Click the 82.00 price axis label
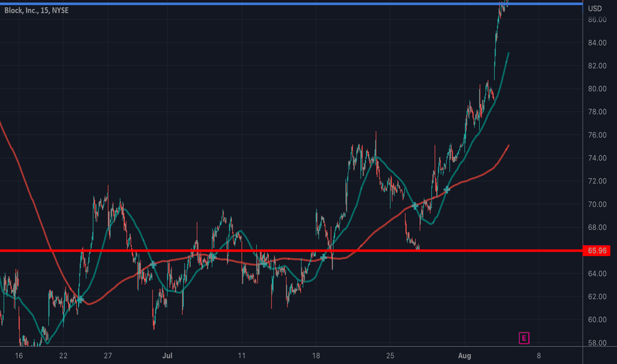 tap(597, 66)
